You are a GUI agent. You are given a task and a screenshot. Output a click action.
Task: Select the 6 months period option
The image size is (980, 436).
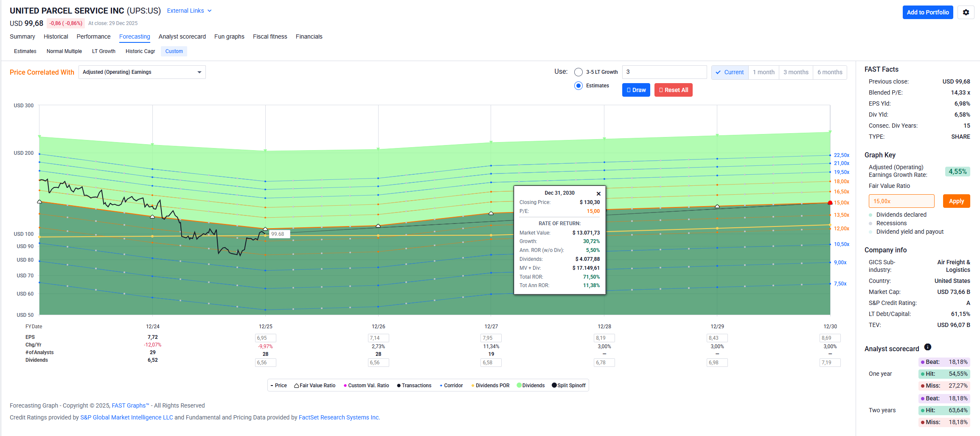pos(829,72)
